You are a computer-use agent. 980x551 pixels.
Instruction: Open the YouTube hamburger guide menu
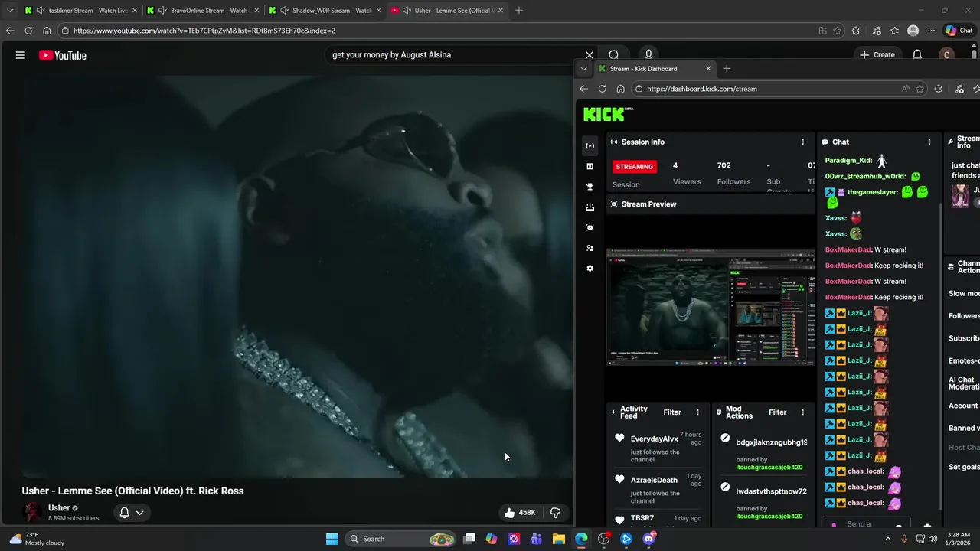pyautogui.click(x=21, y=55)
